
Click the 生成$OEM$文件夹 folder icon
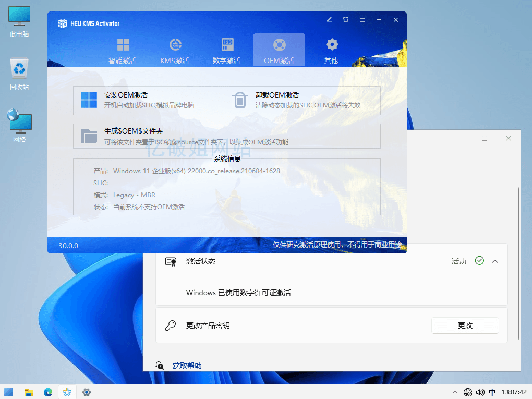(x=89, y=136)
